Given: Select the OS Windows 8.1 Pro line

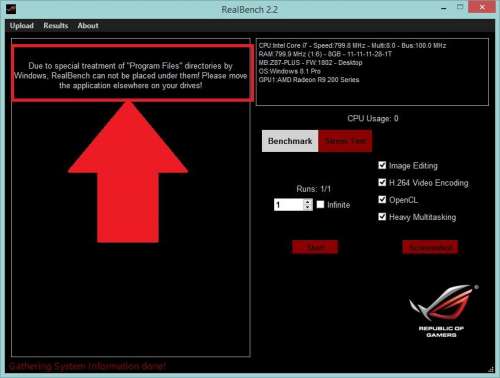Looking at the screenshot, I should coord(290,71).
